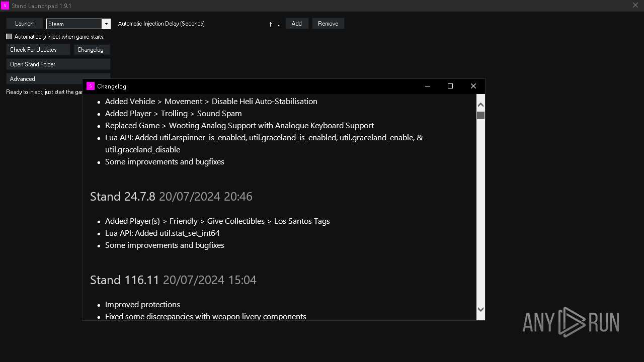
Task: Enable automatically inject when game starts
Action: (x=9, y=37)
